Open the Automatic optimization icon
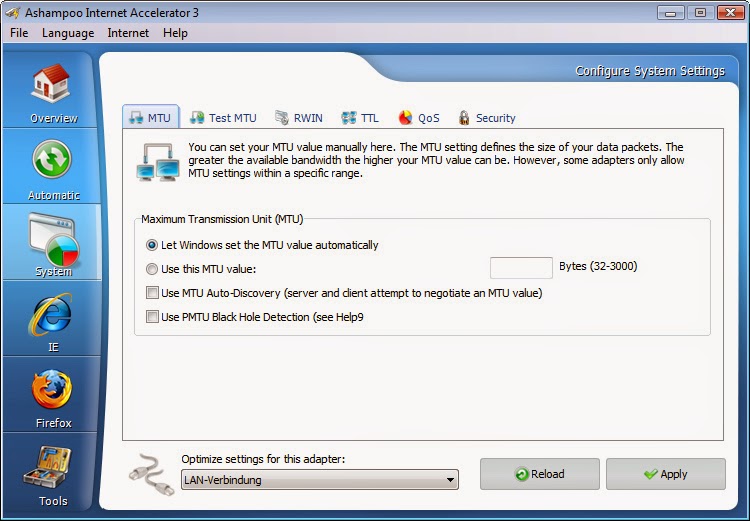Image resolution: width=750 pixels, height=521 pixels. tap(52, 159)
